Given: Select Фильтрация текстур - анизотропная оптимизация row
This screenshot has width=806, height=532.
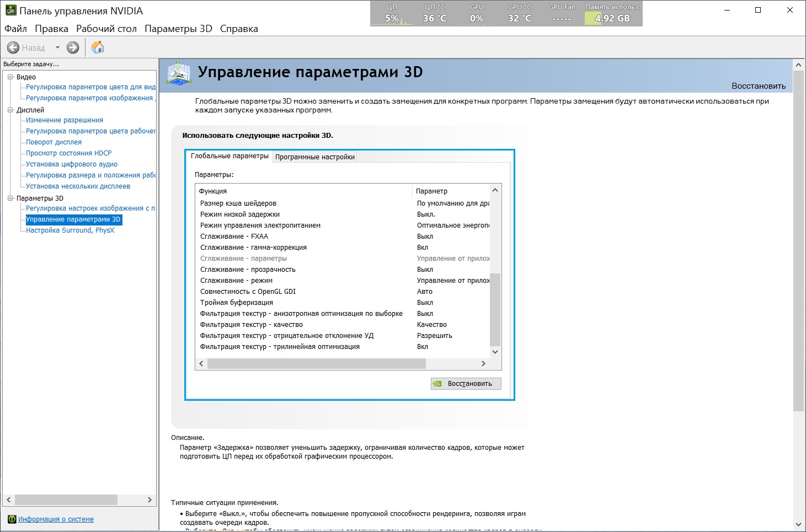Looking at the screenshot, I should [343, 314].
